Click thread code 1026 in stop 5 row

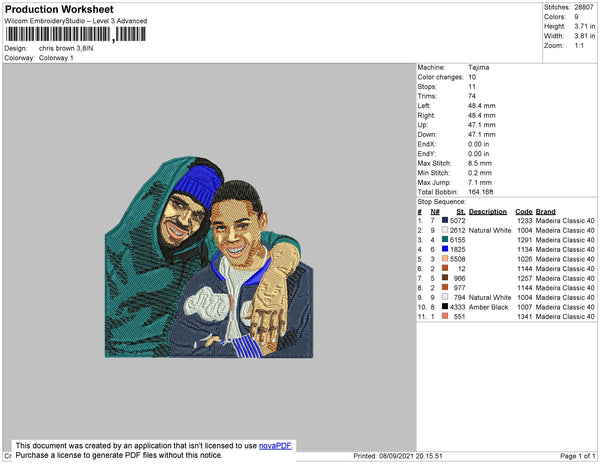coord(525,259)
